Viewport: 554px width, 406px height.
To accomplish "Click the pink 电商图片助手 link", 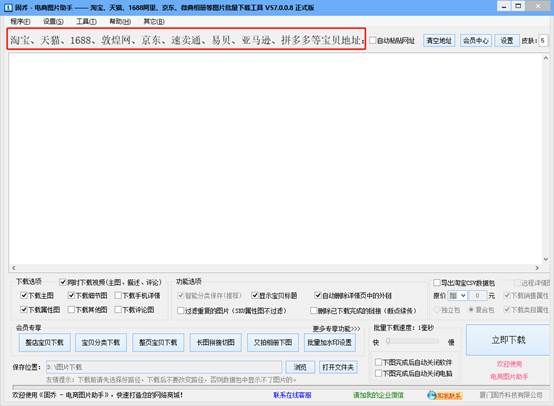I will [509, 377].
